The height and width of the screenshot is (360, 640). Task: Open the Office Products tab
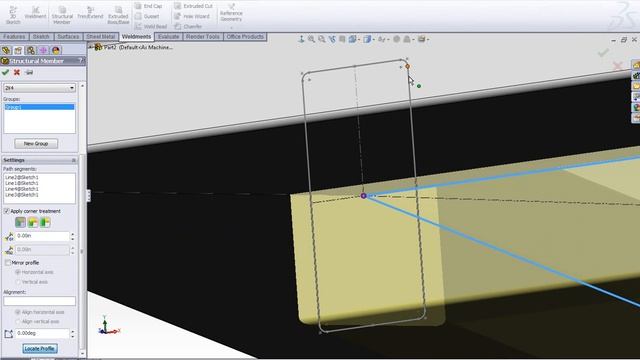point(245,37)
